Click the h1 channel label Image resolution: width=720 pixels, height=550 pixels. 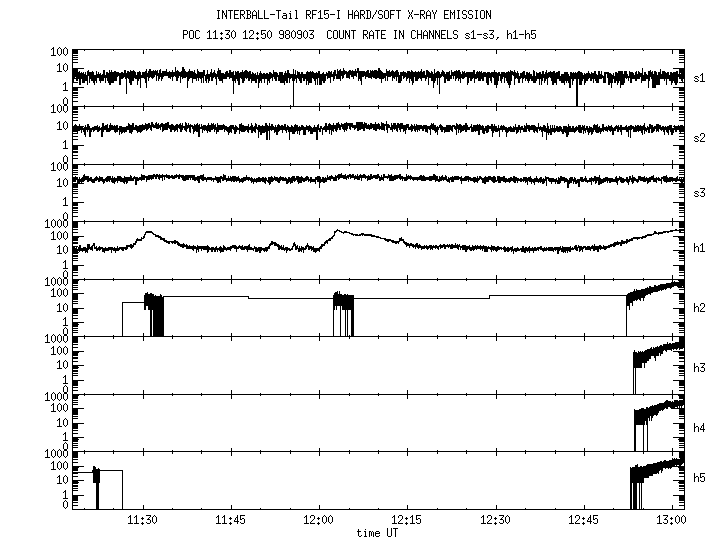tap(700, 250)
